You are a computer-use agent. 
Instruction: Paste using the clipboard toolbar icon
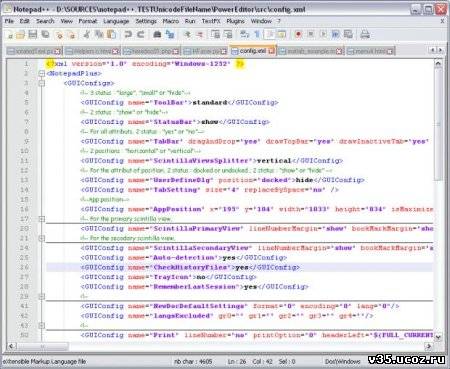point(111,34)
